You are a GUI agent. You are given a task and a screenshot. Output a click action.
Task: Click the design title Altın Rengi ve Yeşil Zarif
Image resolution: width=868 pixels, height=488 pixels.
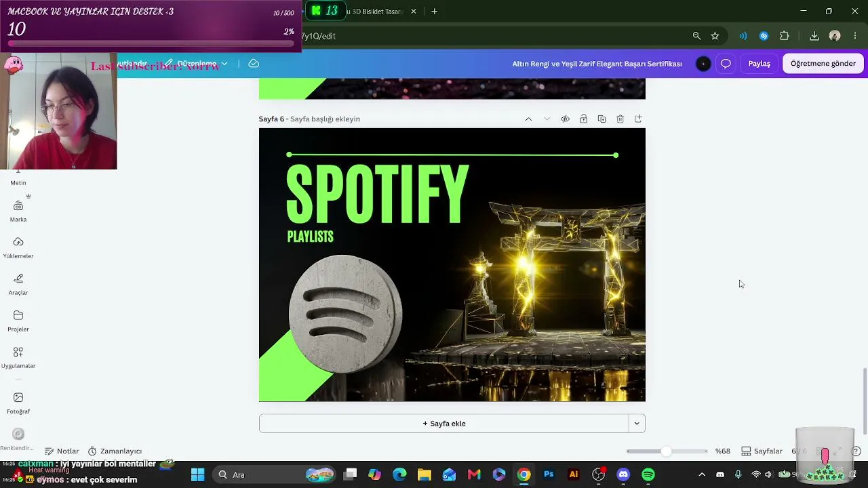(x=597, y=64)
